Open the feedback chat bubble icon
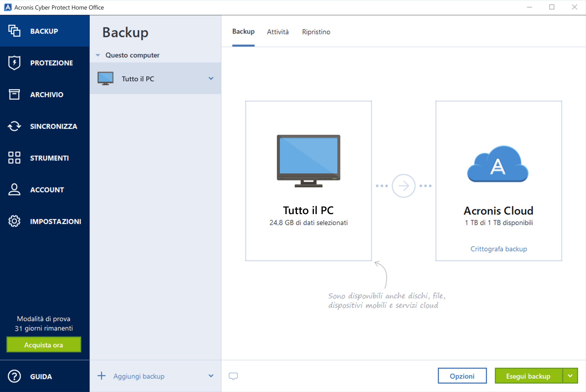 point(233,376)
